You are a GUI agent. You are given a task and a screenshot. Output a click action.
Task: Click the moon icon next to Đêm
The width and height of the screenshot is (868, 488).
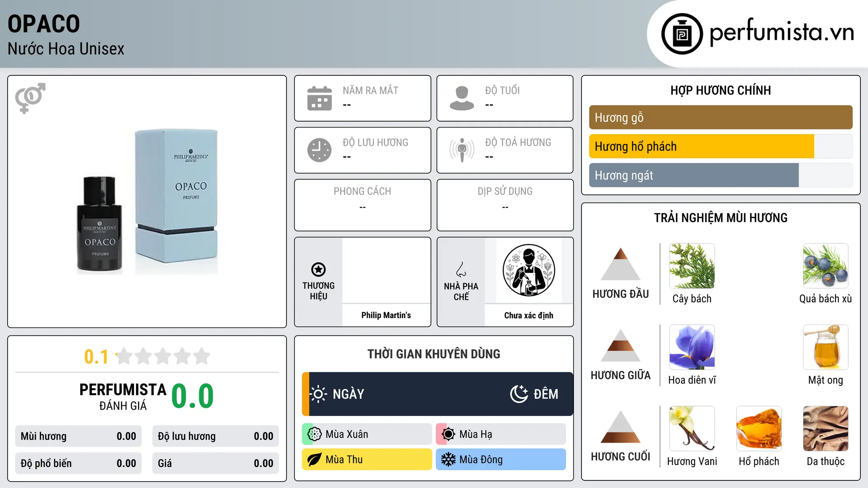(x=519, y=394)
